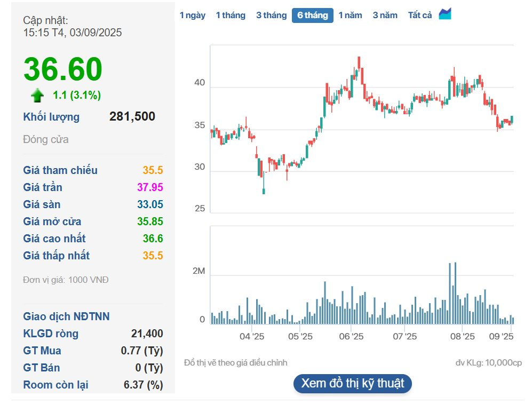Click the Giá trần value 37.95

point(150,187)
